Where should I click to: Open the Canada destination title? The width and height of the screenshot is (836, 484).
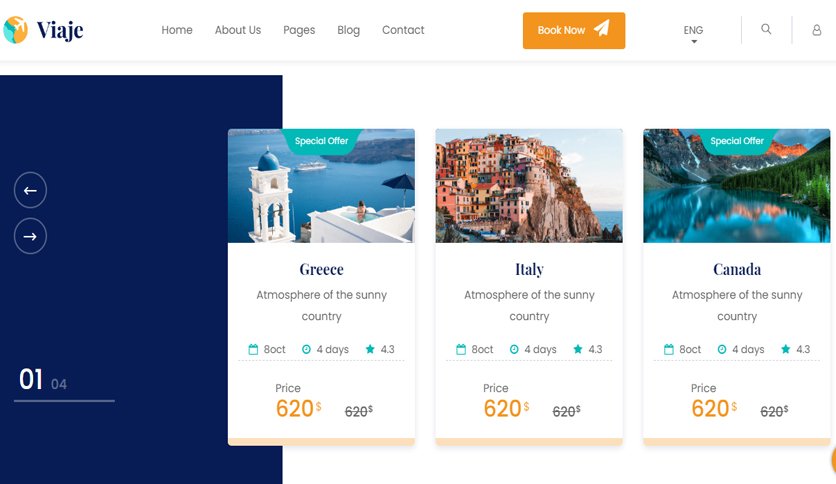point(737,269)
